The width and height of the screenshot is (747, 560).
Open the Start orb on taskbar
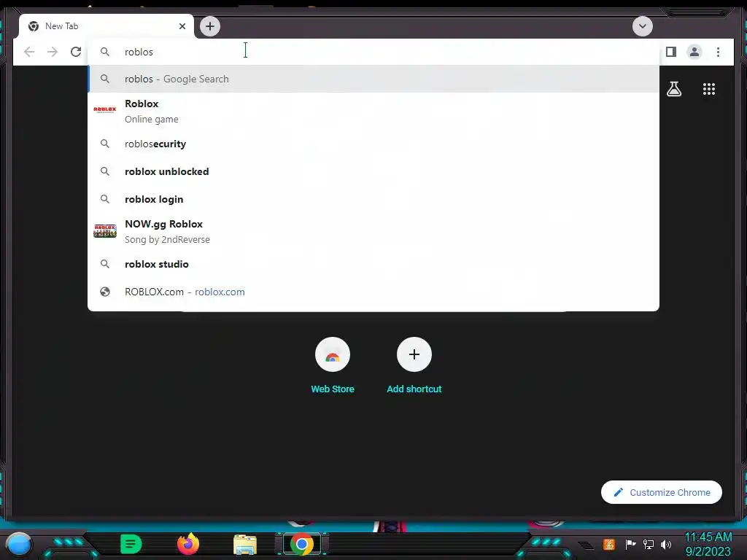(x=19, y=544)
